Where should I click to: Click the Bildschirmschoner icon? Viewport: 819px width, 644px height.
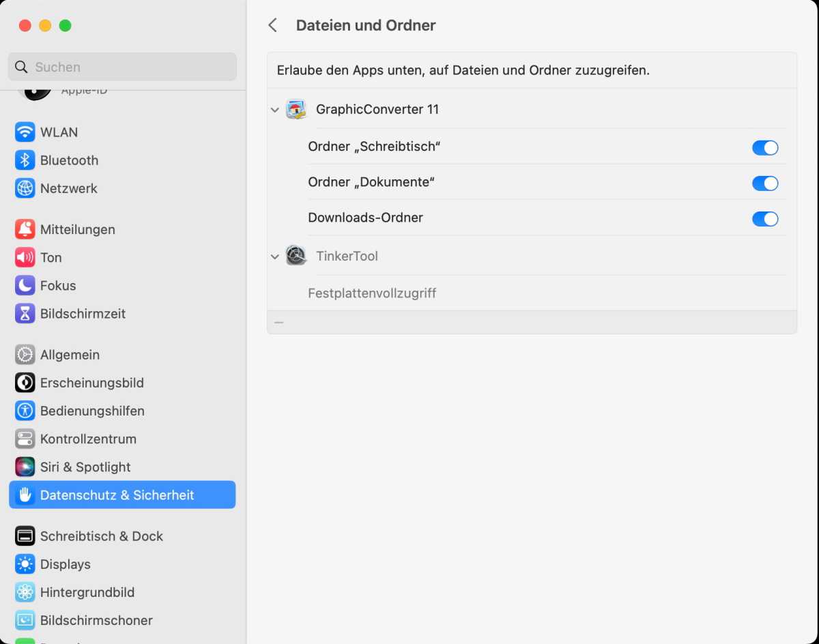click(x=25, y=620)
